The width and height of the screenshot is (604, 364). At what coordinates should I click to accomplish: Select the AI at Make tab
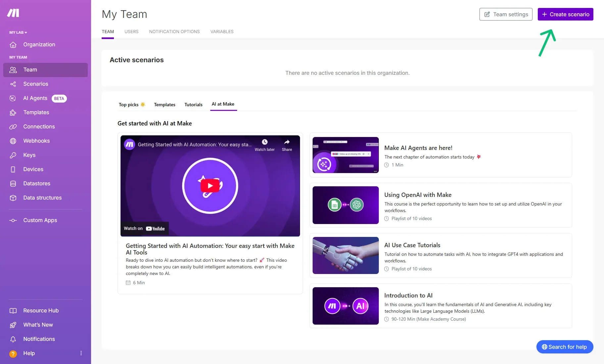223,104
